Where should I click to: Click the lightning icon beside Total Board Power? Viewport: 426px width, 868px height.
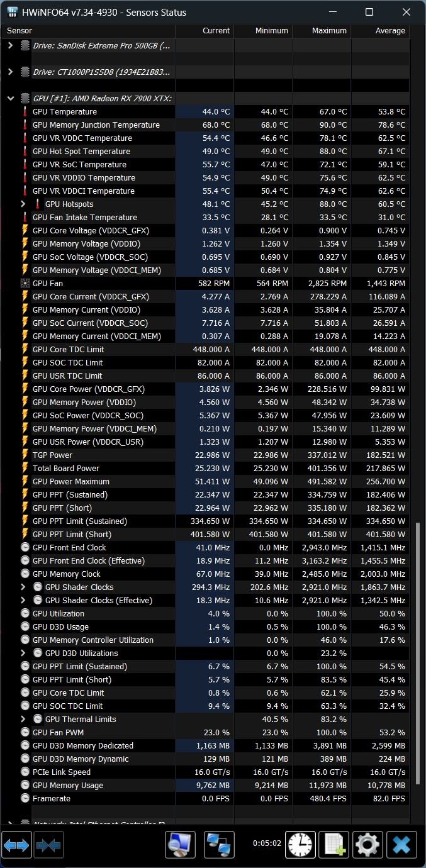click(25, 469)
